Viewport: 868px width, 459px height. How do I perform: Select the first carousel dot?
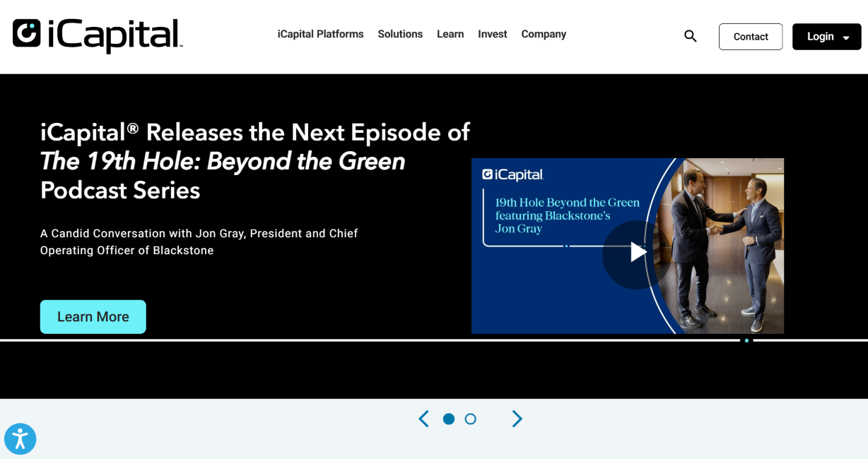click(449, 419)
